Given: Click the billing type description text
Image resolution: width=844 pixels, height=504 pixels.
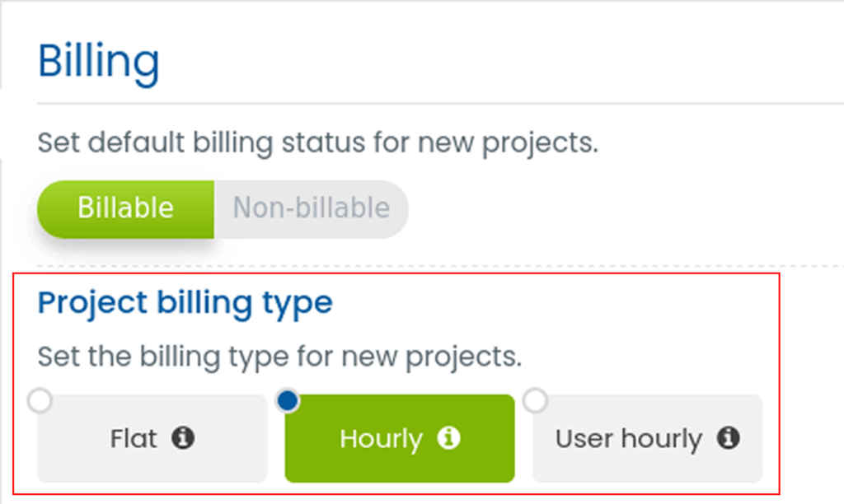Looking at the screenshot, I should click(x=279, y=357).
